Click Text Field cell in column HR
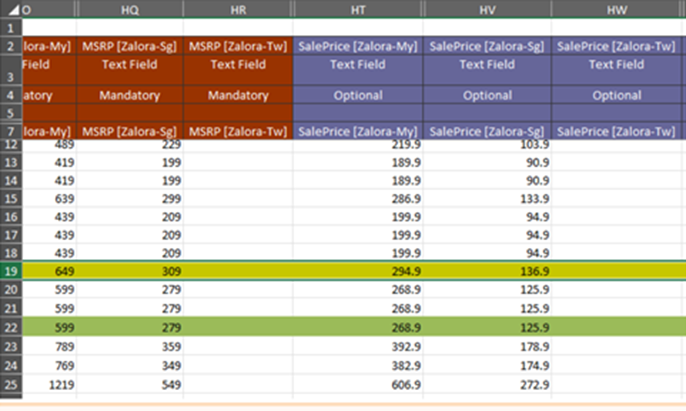The width and height of the screenshot is (686, 411). [238, 70]
